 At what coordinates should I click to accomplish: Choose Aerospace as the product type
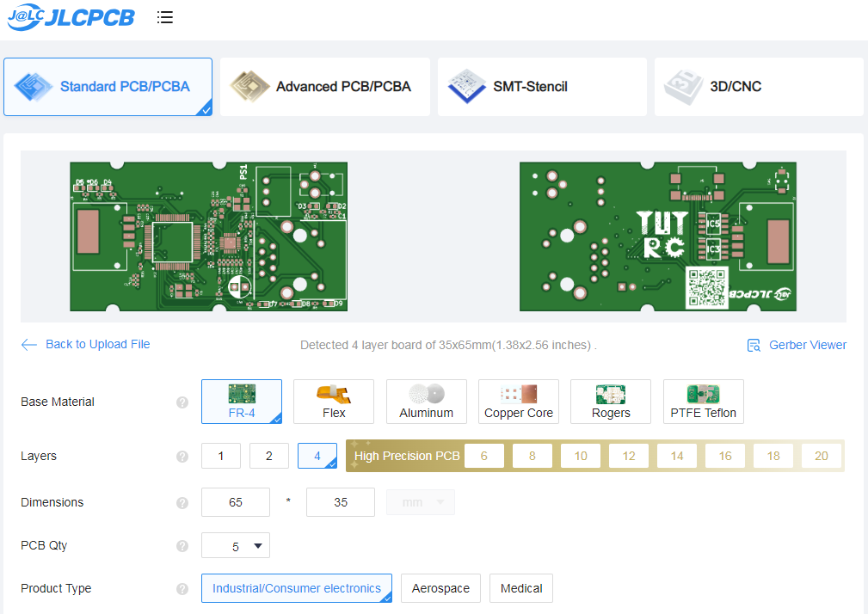pyautogui.click(x=440, y=588)
